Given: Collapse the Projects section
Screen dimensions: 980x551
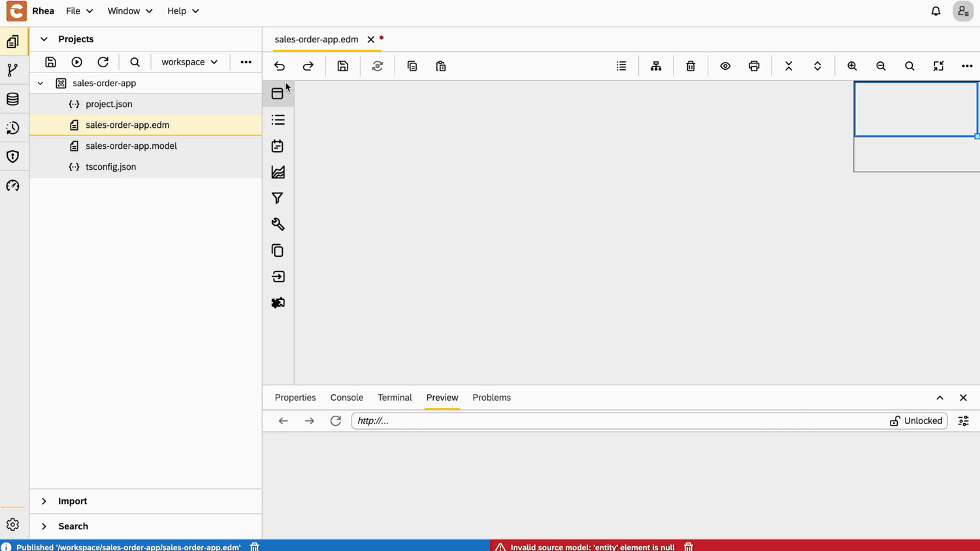Looking at the screenshot, I should [x=44, y=39].
